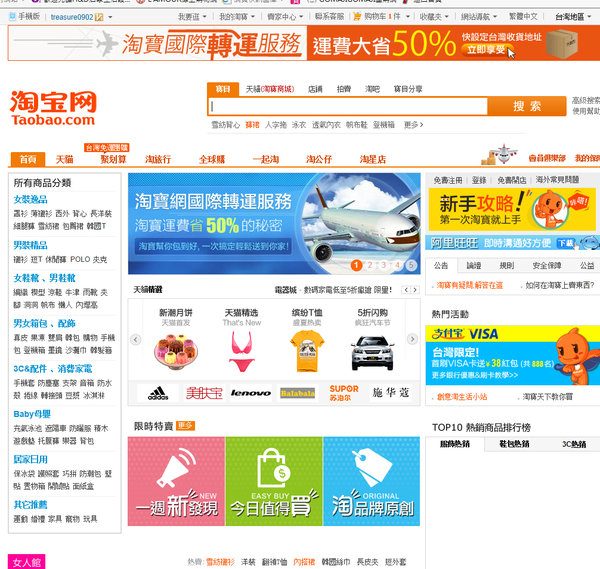Screen dimensions: 600x569
Task: Open the 全球購 navigation menu item
Action: pos(212,159)
